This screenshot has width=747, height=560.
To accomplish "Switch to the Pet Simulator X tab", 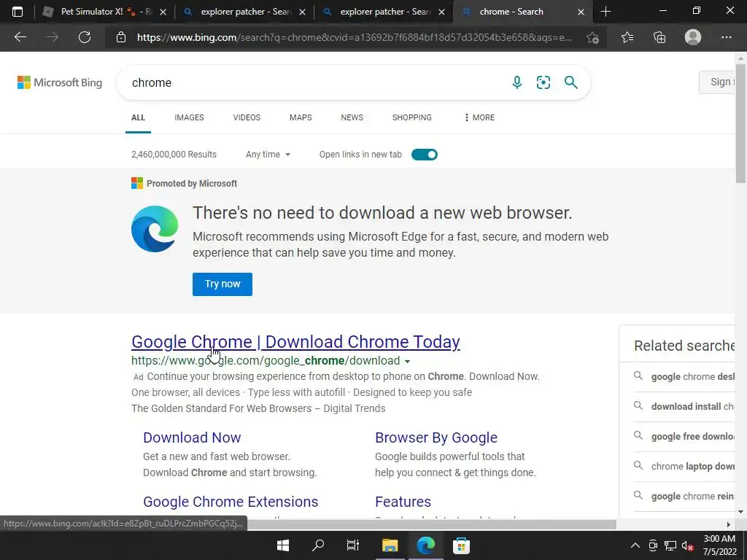I will coord(104,12).
